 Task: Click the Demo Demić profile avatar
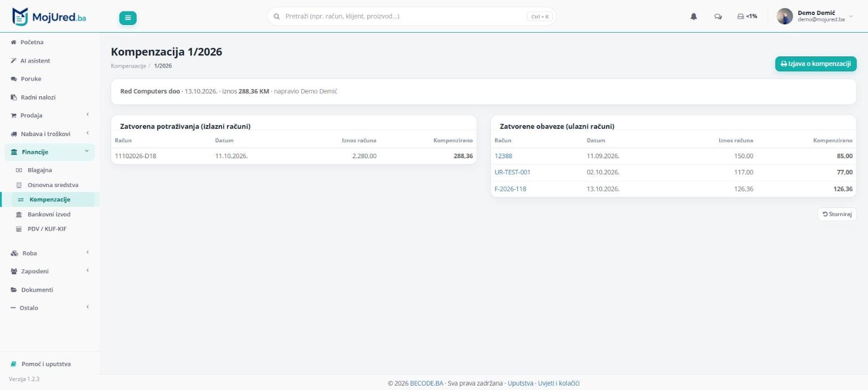[x=784, y=17]
